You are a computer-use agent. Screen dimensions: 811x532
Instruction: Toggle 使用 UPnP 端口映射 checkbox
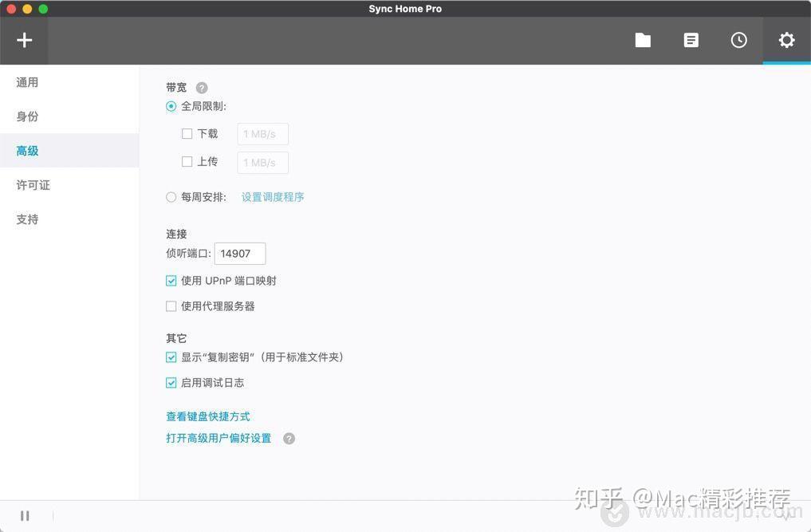(x=171, y=281)
